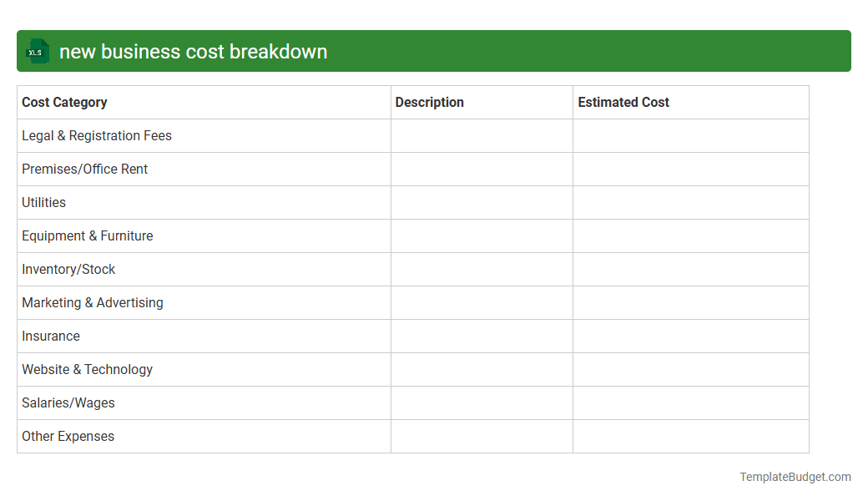Select the Other Expenses category
This screenshot has height=501, width=868.
(68, 436)
